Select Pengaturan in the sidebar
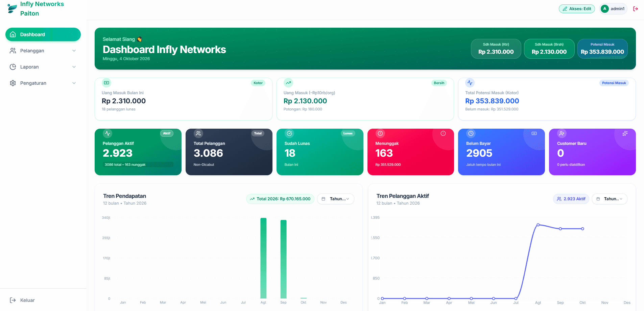The width and height of the screenshot is (644, 311). tap(43, 83)
